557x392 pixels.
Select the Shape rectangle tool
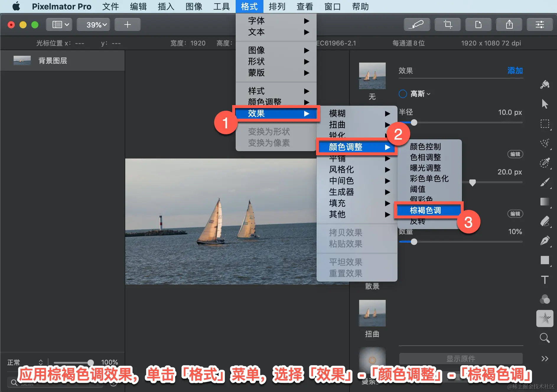[x=545, y=260]
